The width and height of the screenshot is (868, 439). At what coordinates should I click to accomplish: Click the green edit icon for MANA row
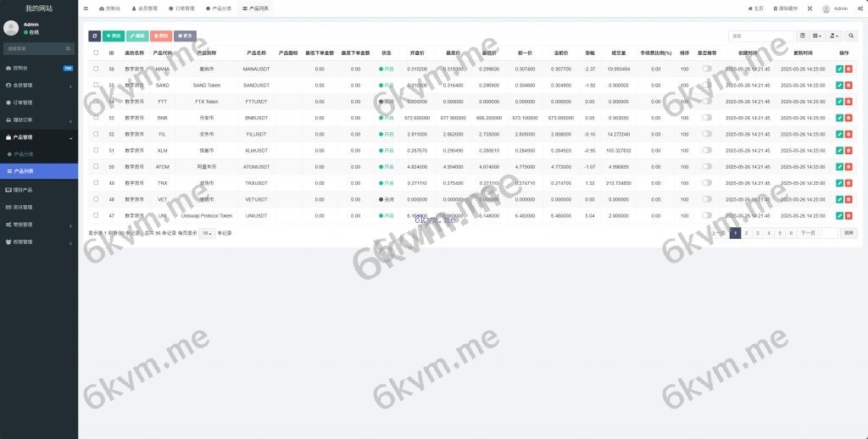tap(839, 69)
